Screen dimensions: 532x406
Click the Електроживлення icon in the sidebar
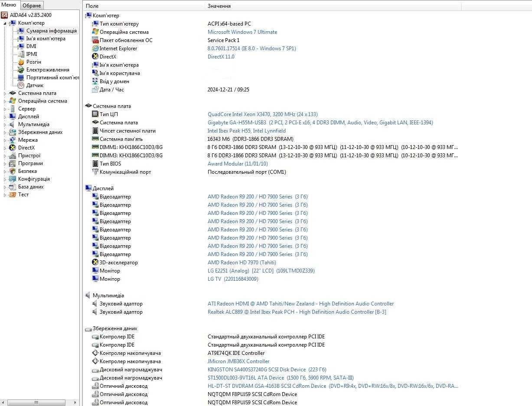(21, 70)
